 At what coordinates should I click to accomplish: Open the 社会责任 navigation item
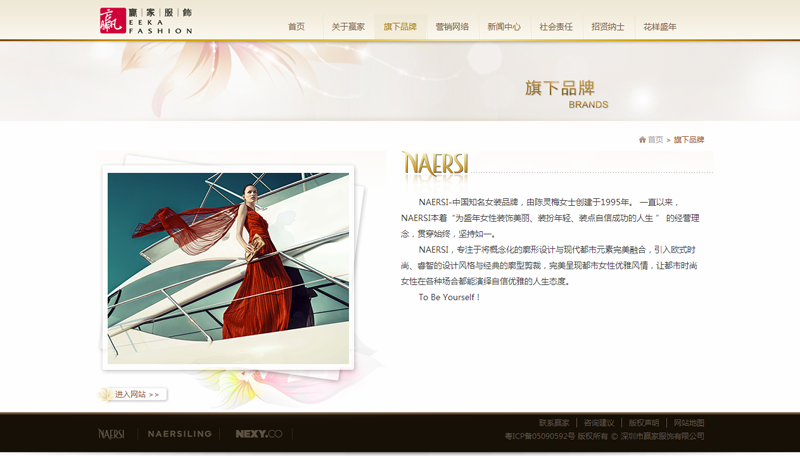point(556,27)
